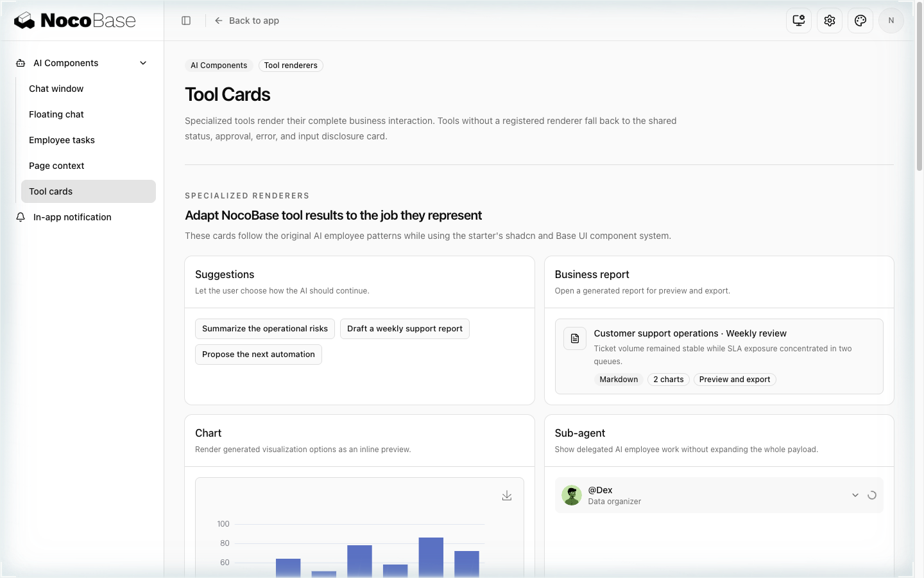Open the theme palette icon
Image resolution: width=924 pixels, height=578 pixels.
[860, 21]
